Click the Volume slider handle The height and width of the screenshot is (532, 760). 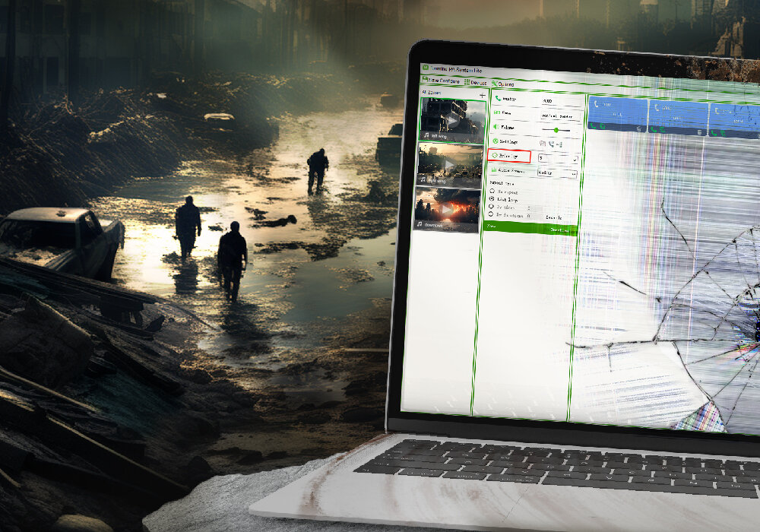tap(556, 130)
